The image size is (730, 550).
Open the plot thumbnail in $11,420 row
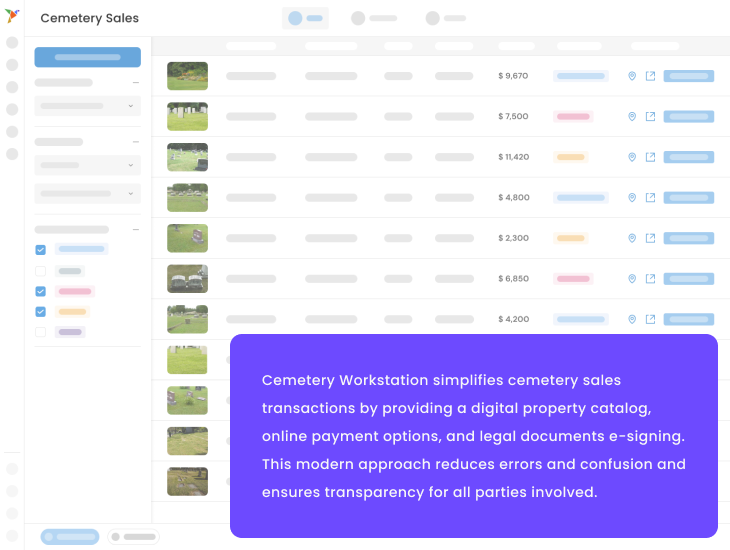coord(187,157)
